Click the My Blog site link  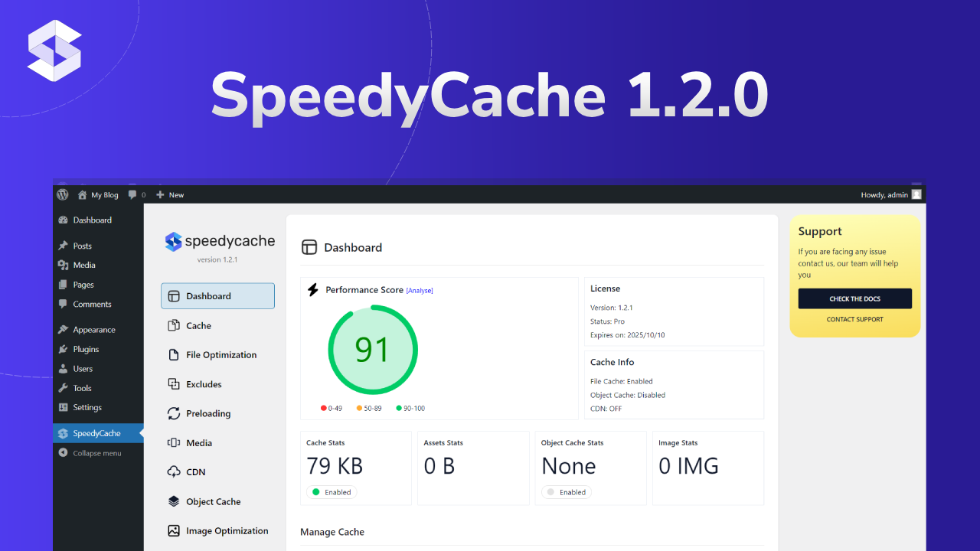[x=105, y=195]
